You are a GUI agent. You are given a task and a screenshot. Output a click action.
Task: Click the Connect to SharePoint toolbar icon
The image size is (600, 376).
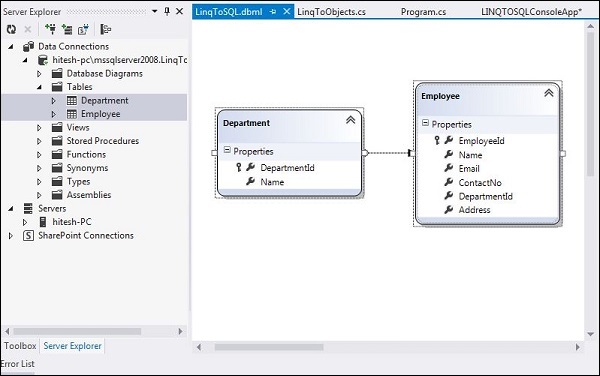point(83,29)
